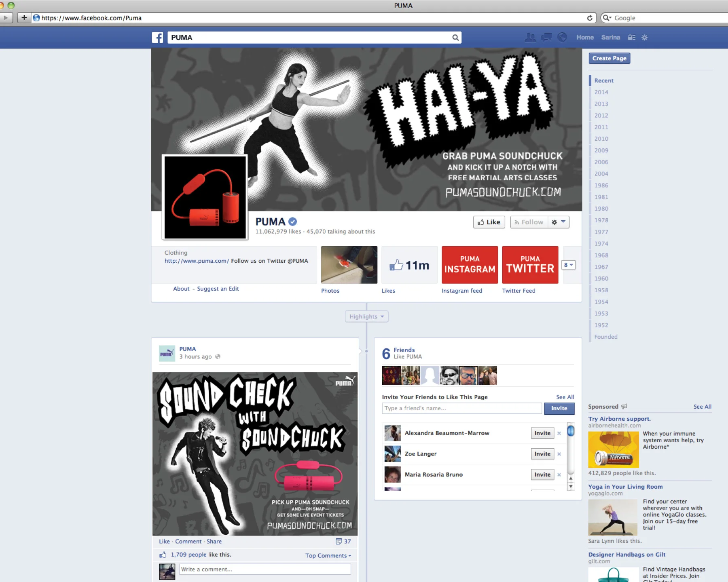Jump to 2009 in the timeline

601,150
